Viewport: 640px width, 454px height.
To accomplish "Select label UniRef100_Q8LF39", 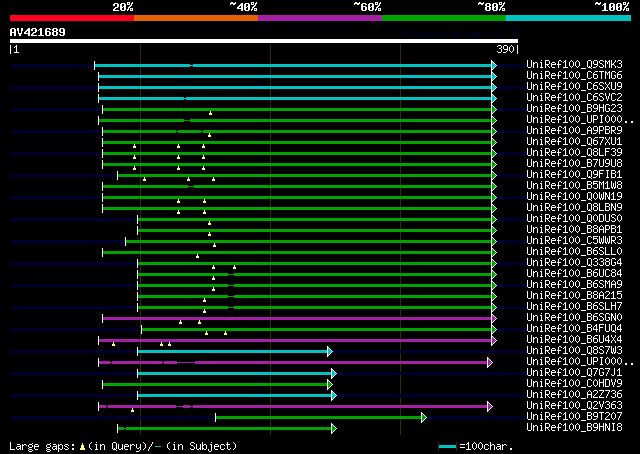I will click(574, 152).
